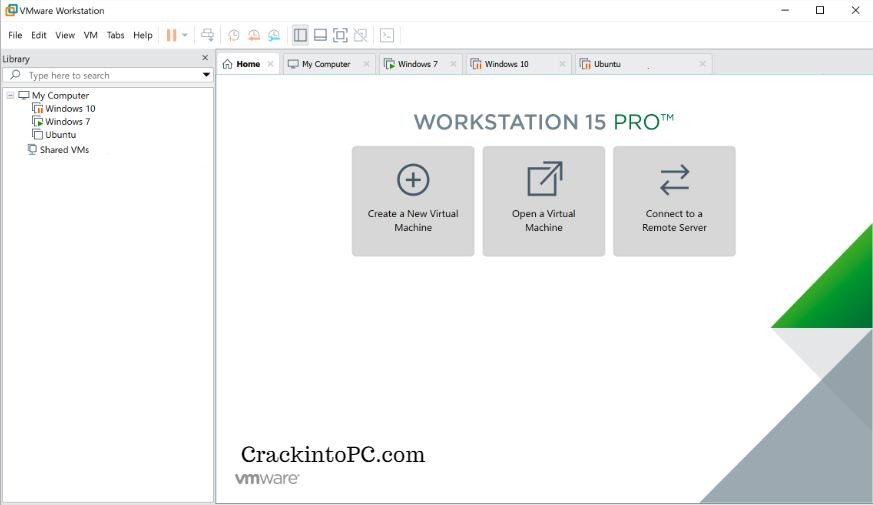Collapse the My Computer tree node

(x=10, y=95)
